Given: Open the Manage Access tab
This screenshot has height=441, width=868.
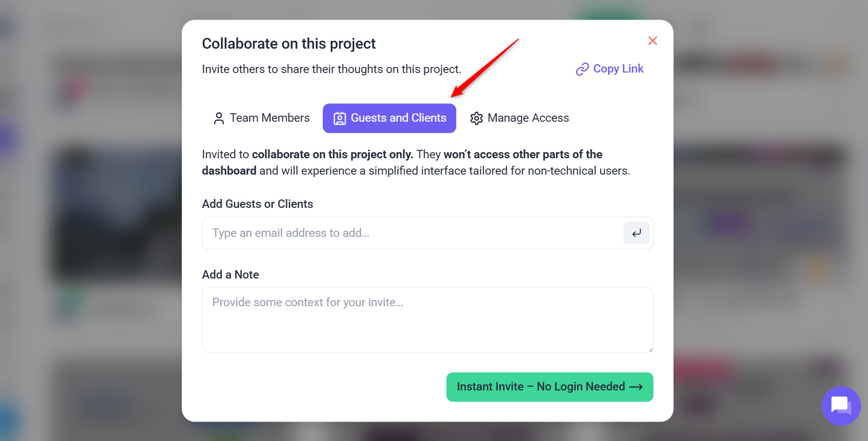Looking at the screenshot, I should point(528,118).
